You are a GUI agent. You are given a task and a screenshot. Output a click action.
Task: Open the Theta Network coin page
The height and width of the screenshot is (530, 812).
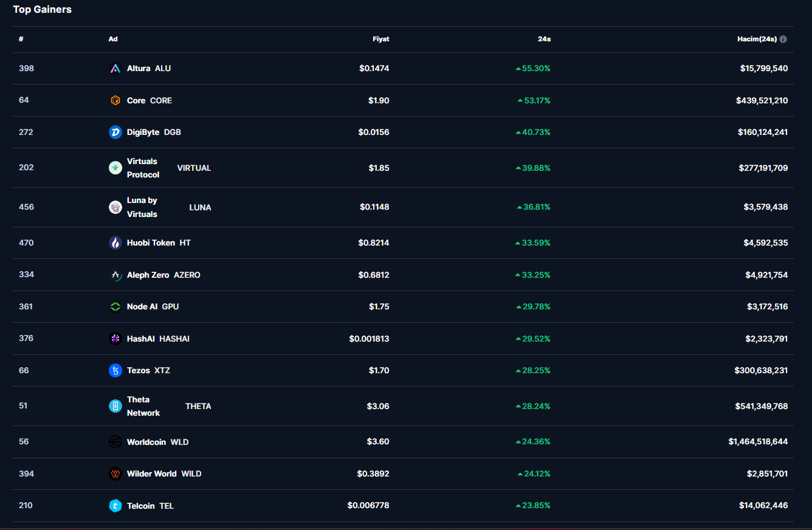pos(143,406)
